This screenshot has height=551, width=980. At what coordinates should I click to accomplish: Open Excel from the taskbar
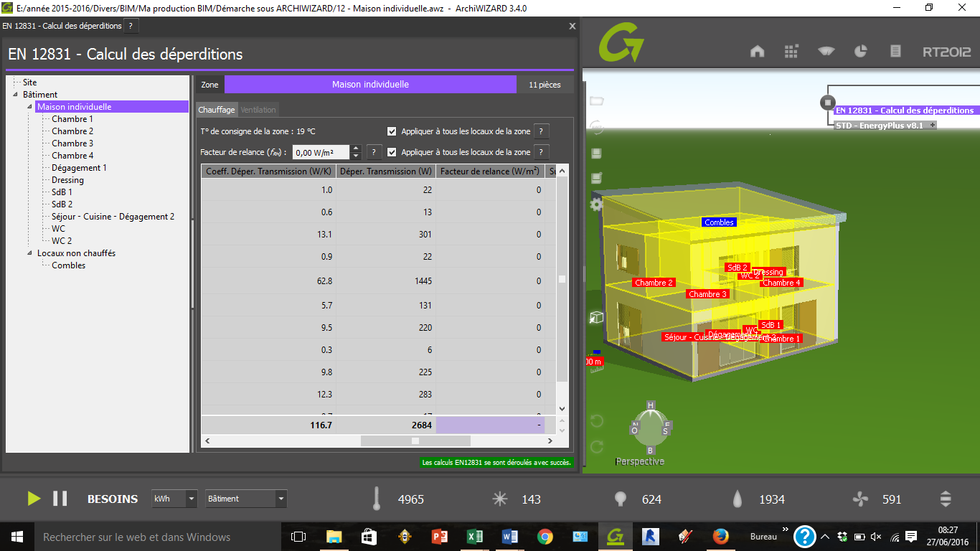475,537
